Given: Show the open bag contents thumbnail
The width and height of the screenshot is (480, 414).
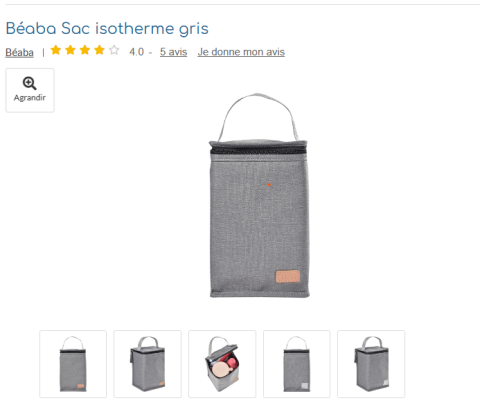Looking at the screenshot, I should coord(222,364).
